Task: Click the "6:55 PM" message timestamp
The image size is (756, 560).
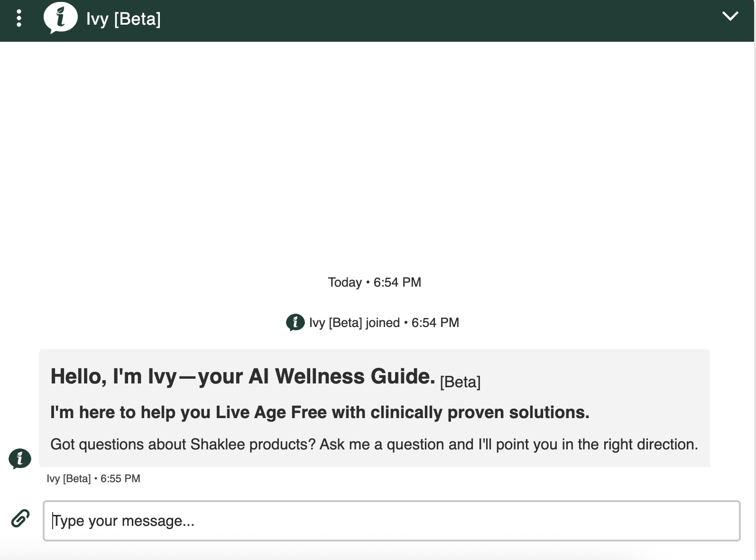Action: 120,478
